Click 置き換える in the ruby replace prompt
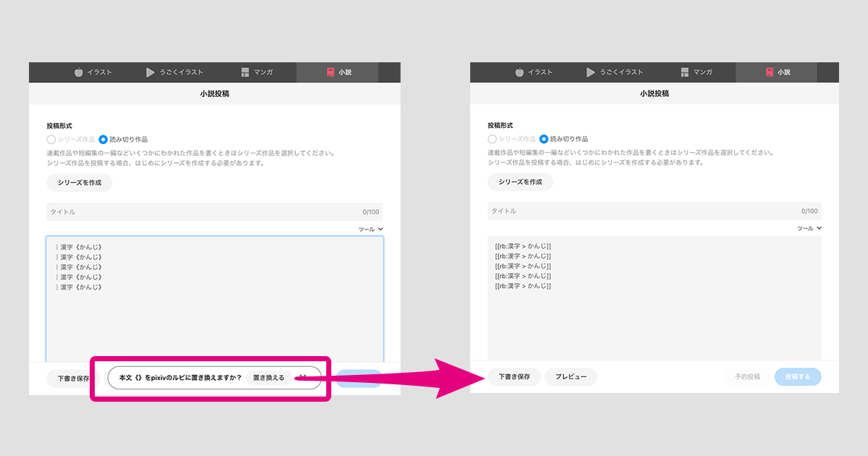The image size is (868, 456). [269, 378]
